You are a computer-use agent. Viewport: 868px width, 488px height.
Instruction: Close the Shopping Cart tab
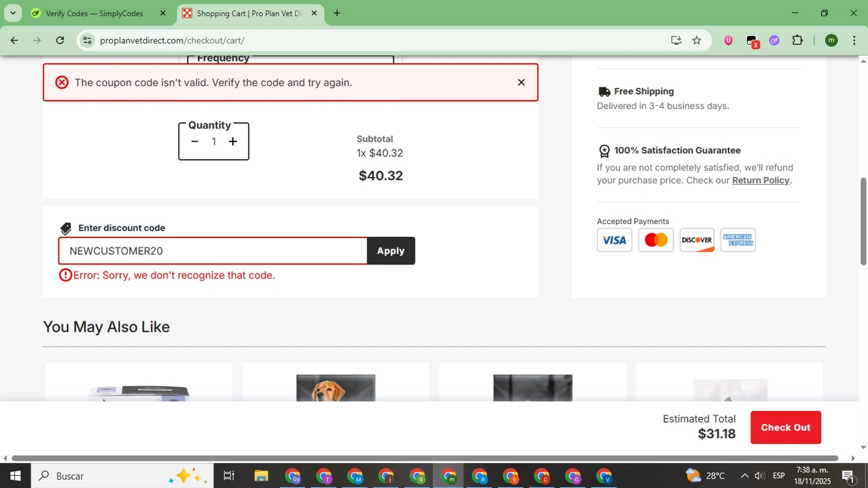tap(314, 13)
